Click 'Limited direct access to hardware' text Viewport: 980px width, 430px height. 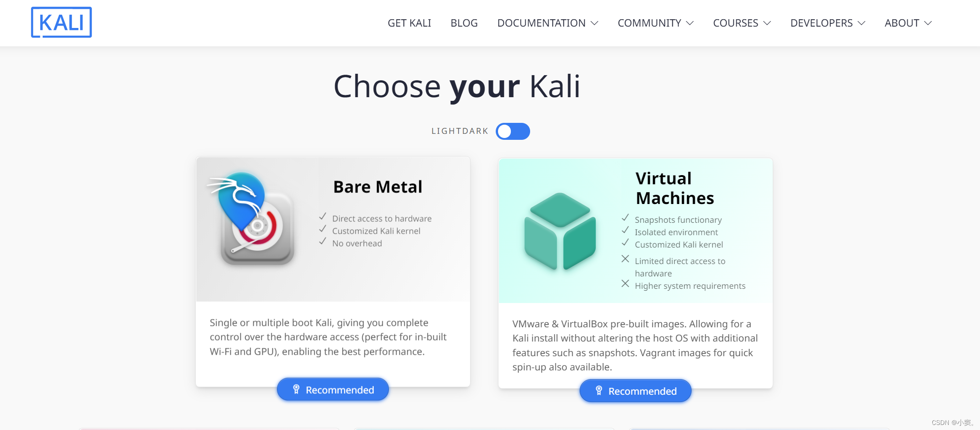[x=680, y=267]
